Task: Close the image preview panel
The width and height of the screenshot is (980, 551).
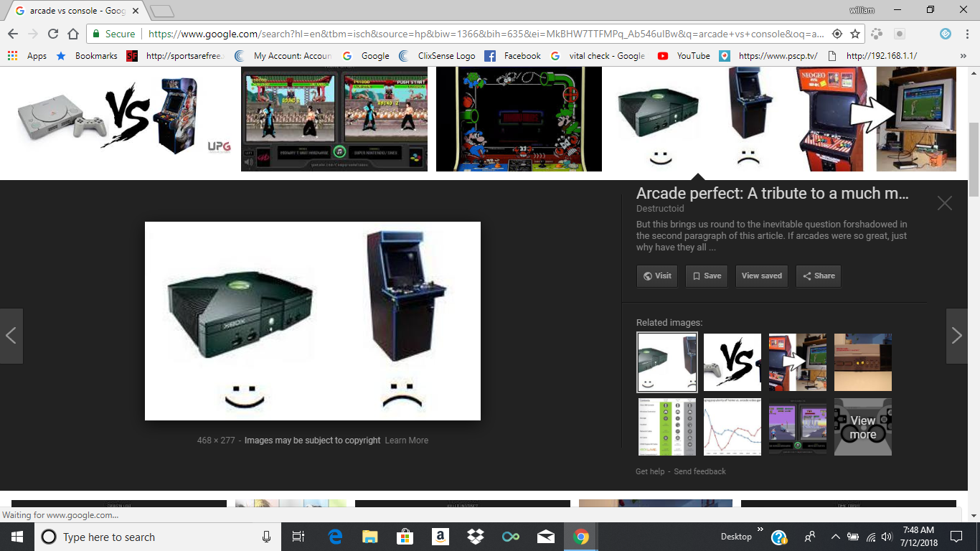Action: point(944,203)
